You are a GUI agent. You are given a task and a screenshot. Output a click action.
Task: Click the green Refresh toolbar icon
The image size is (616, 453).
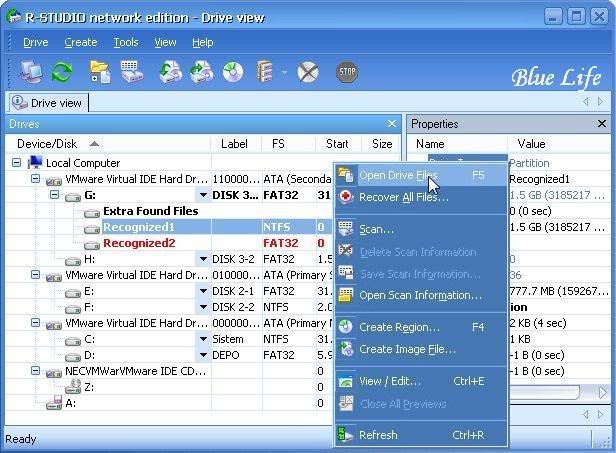coord(62,72)
